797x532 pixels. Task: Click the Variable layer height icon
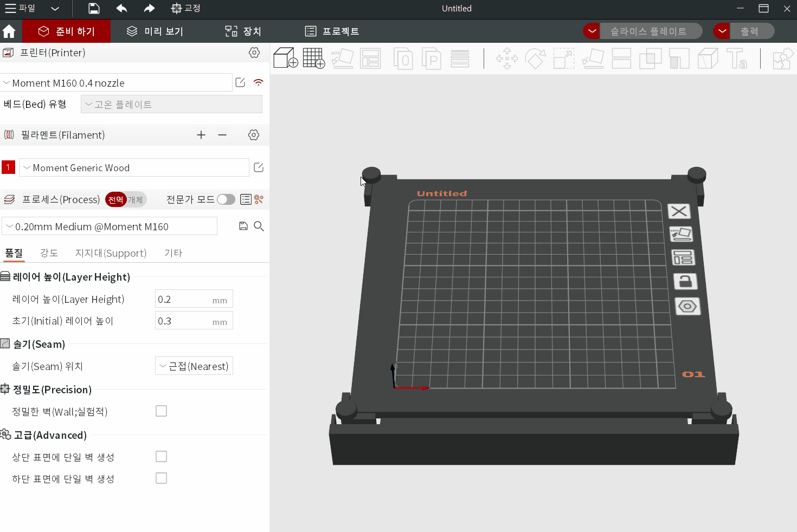point(460,59)
